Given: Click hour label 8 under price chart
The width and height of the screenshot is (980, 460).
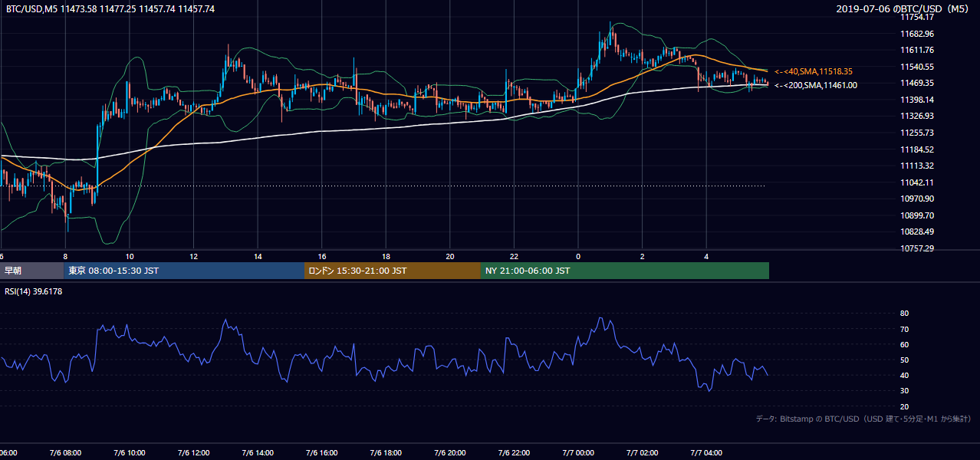Looking at the screenshot, I should 65,256.
